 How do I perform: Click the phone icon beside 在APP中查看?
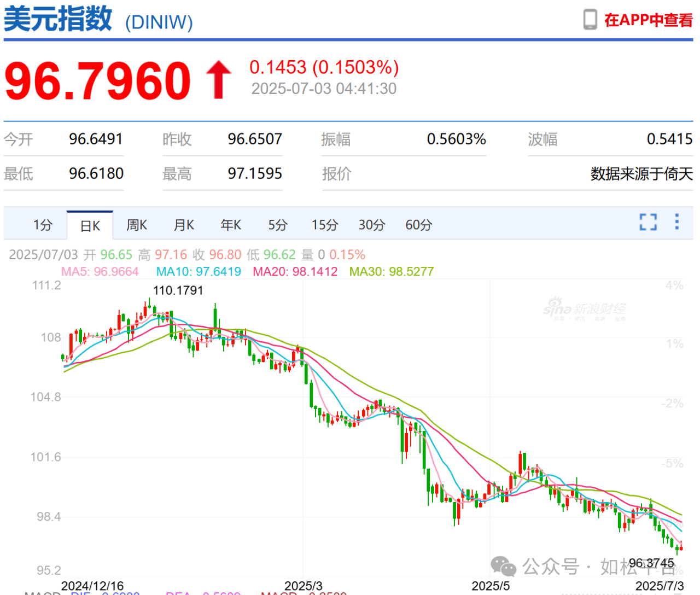click(590, 20)
